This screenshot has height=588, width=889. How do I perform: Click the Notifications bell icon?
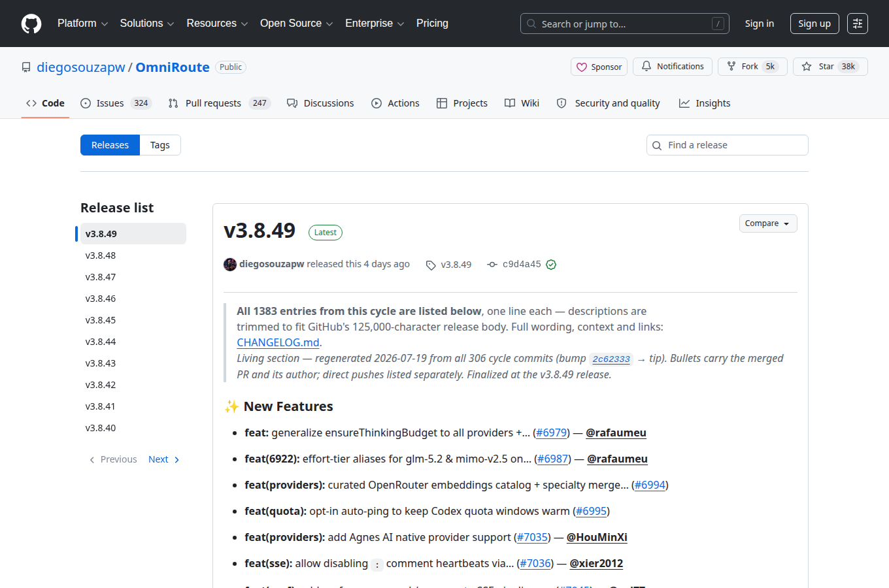tap(646, 67)
